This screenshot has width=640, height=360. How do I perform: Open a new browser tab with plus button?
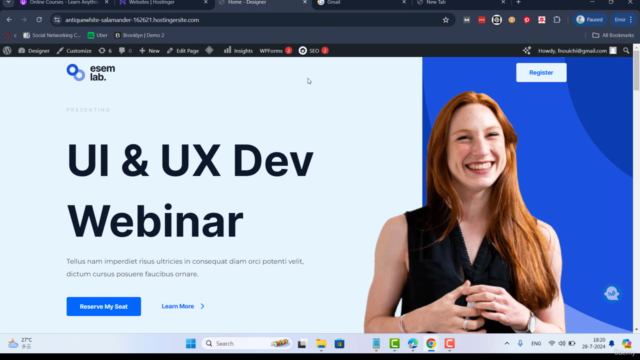click(518, 2)
